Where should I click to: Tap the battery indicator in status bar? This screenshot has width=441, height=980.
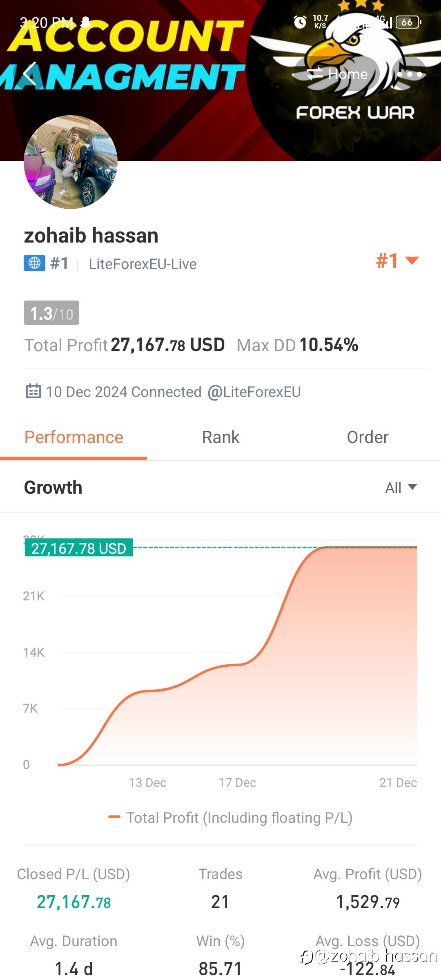click(408, 22)
